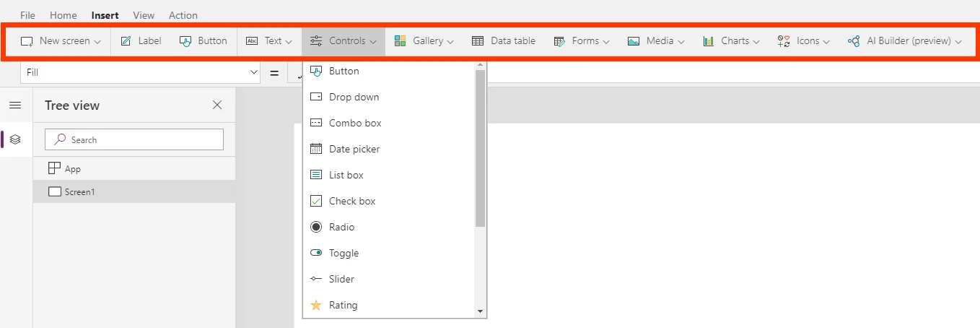980x328 pixels.
Task: Click the Gallery icon
Action: (401, 41)
